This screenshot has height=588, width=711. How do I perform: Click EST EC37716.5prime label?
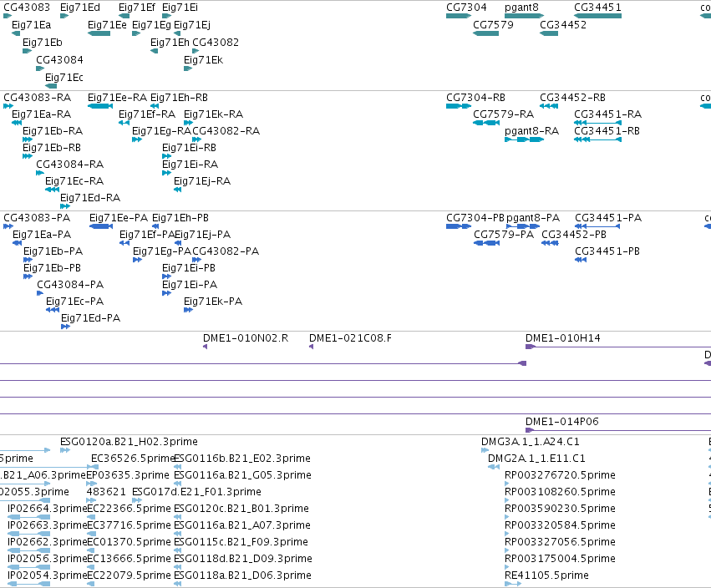[129, 526]
